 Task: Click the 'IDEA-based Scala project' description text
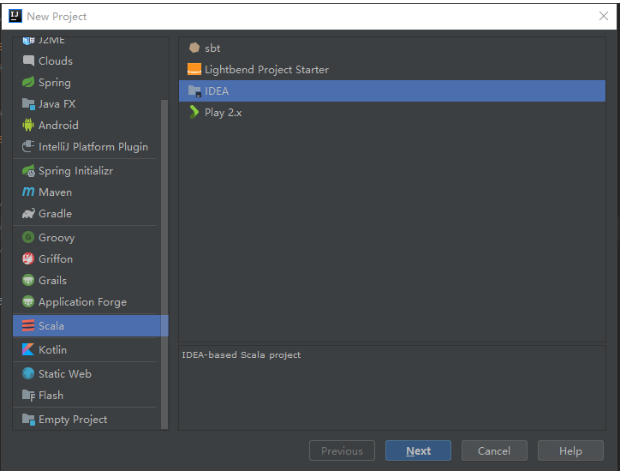pos(241,355)
